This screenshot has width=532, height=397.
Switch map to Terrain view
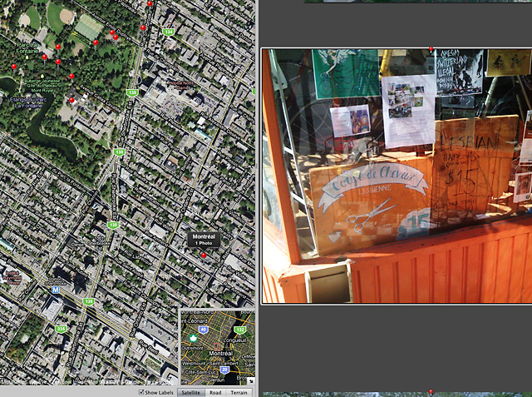click(x=239, y=392)
